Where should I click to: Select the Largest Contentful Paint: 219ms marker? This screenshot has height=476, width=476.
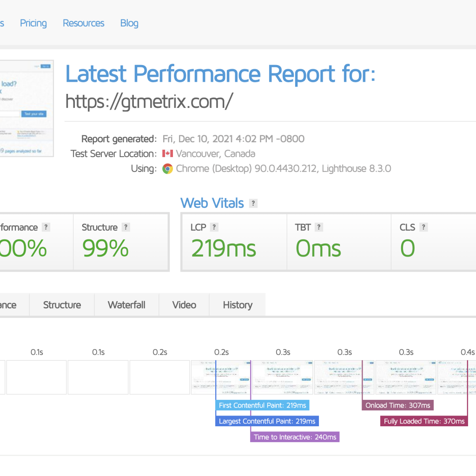coord(267,421)
